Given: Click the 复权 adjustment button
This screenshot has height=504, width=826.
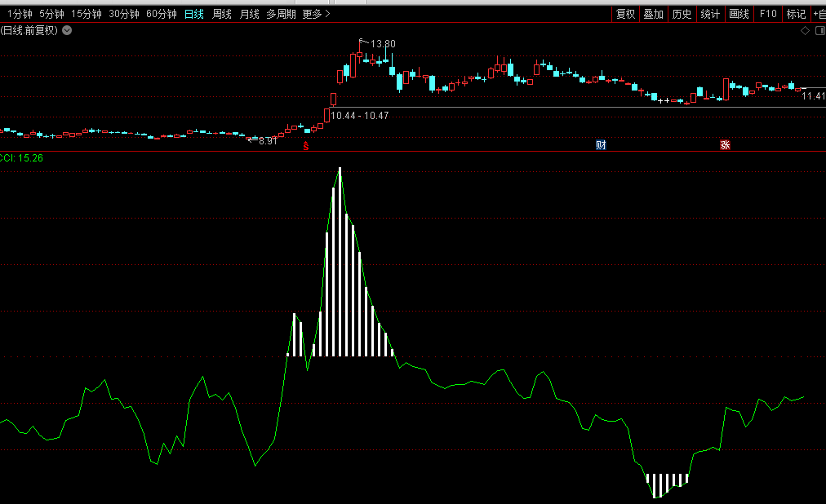Looking at the screenshot, I should (x=626, y=14).
